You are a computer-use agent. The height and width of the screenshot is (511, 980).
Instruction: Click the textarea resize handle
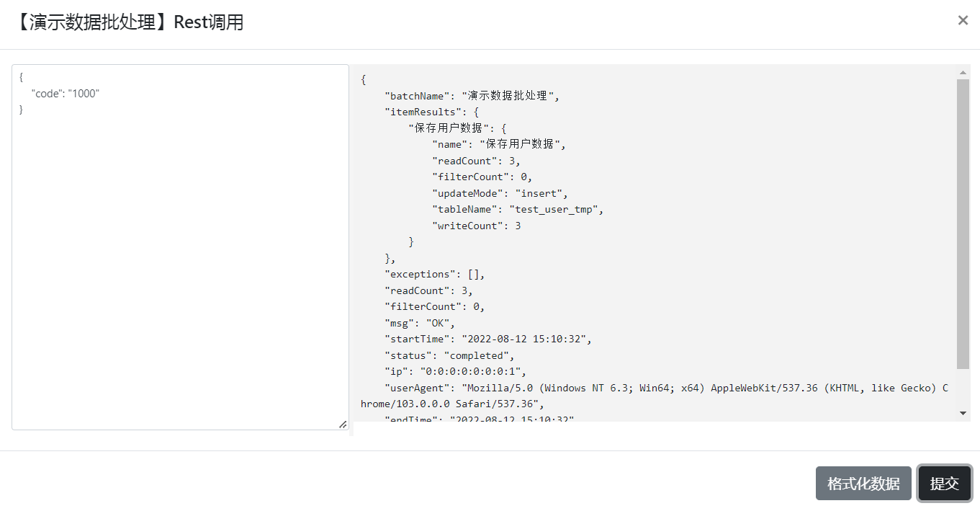[x=343, y=425]
